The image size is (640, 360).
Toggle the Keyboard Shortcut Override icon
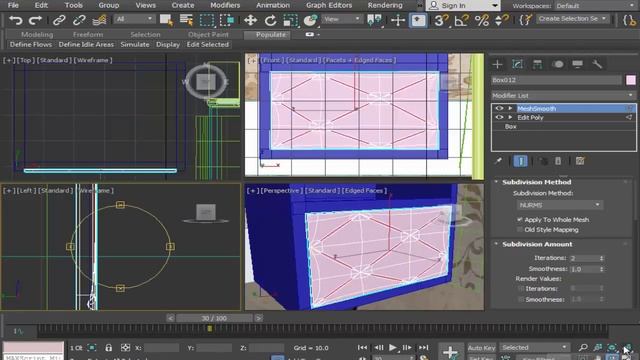418,20
